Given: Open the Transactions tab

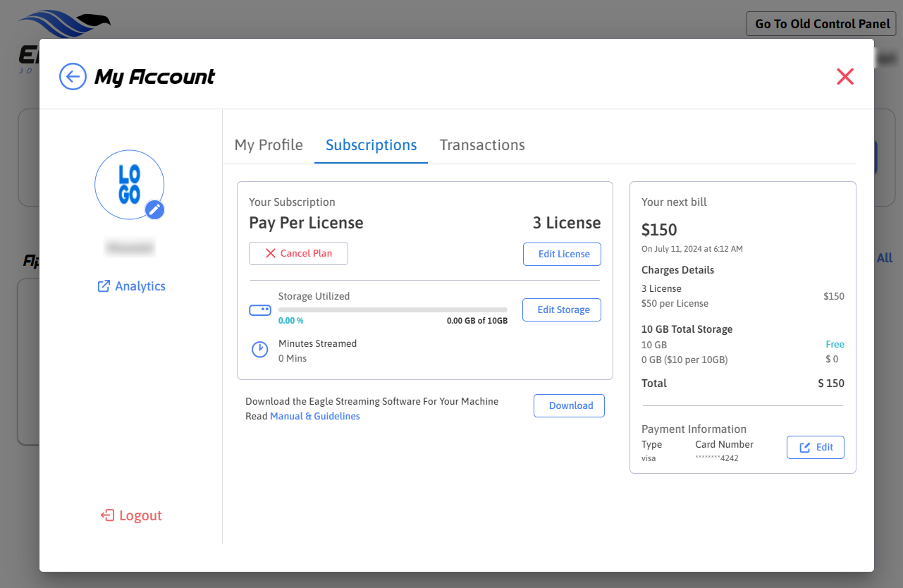Looking at the screenshot, I should 482,145.
